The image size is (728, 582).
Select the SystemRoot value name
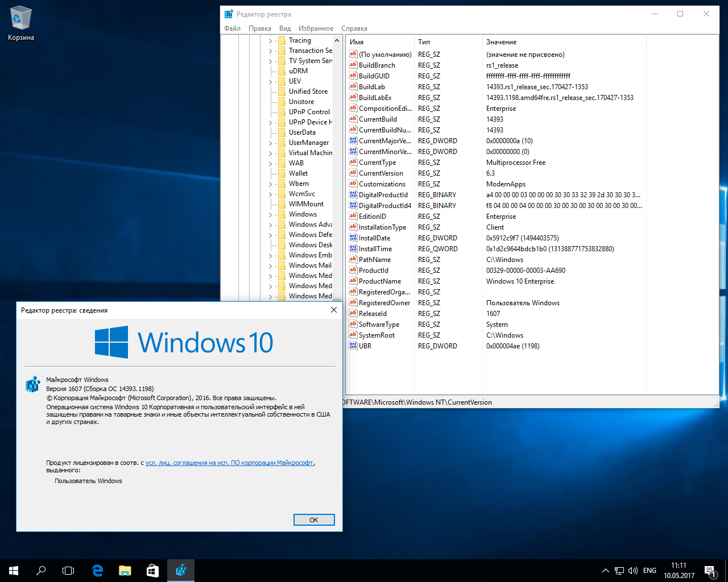pos(377,335)
